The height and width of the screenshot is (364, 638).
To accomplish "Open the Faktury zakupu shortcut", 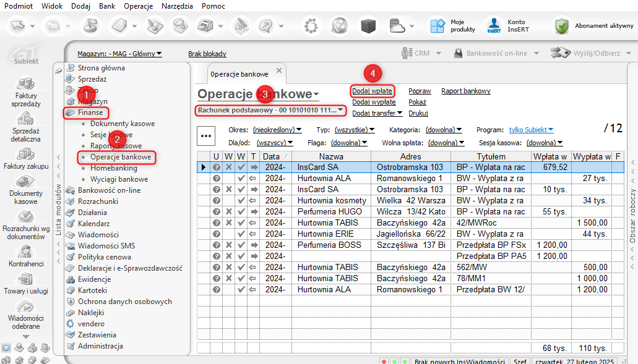I will tap(26, 158).
